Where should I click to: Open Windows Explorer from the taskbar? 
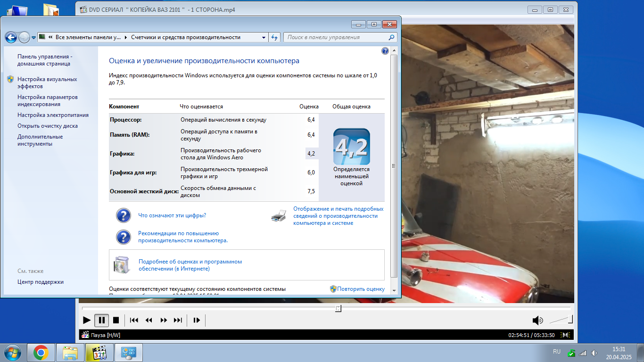70,353
